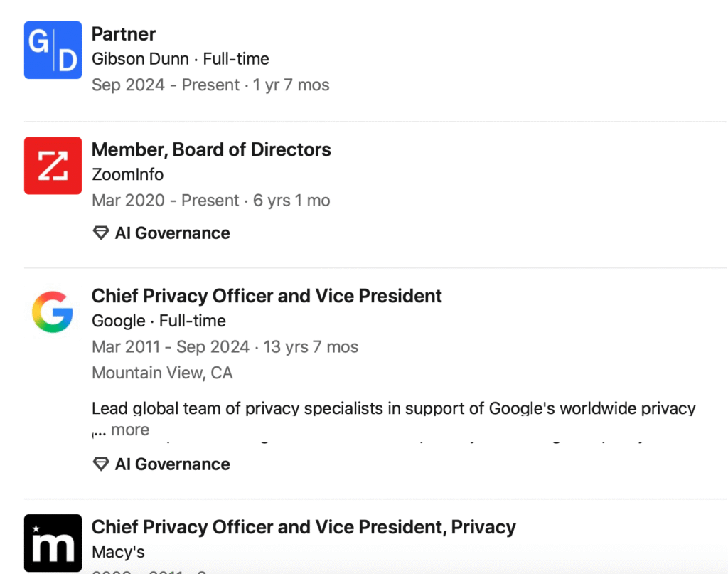Screen dimensions: 728x574
Task: Click the 'Mountain View, CA' location text
Action: pyautogui.click(x=162, y=373)
